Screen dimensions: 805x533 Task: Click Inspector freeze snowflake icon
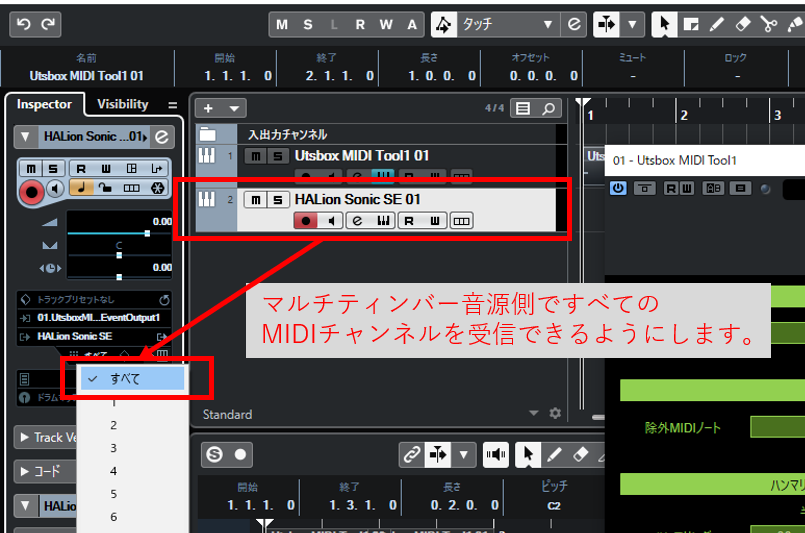click(158, 188)
